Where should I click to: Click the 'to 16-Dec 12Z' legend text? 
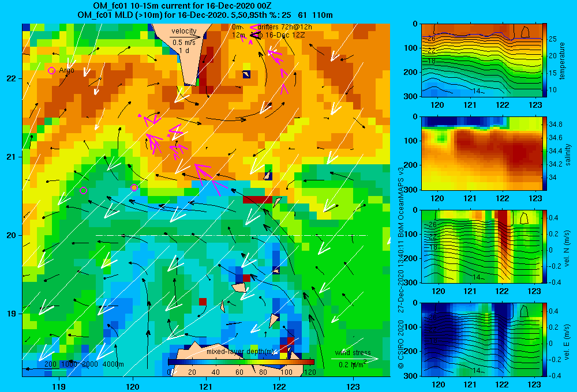click(281, 35)
